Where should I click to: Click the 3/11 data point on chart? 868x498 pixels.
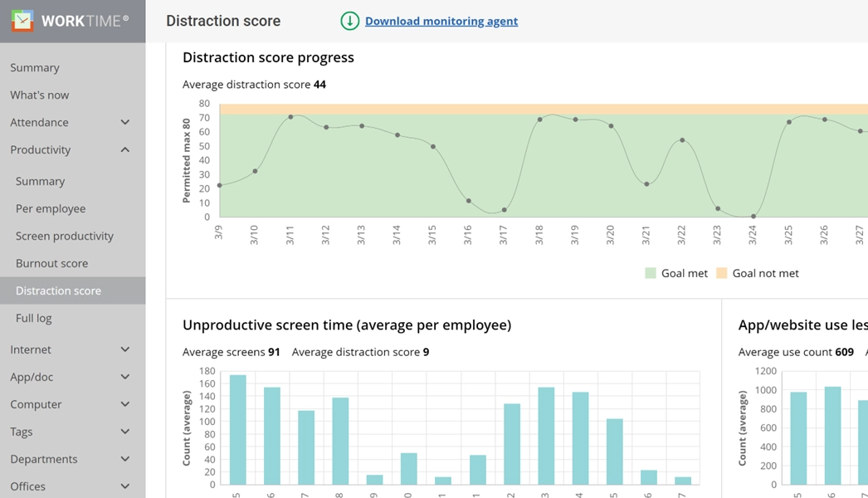[x=290, y=117]
